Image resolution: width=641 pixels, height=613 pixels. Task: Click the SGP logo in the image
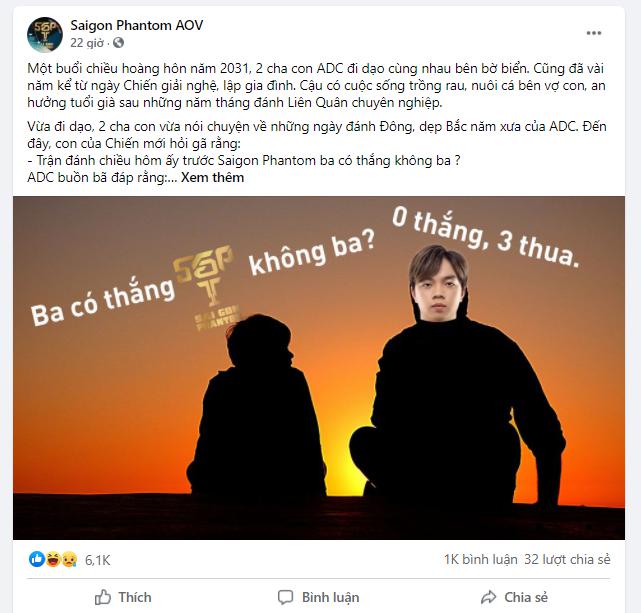[x=207, y=288]
